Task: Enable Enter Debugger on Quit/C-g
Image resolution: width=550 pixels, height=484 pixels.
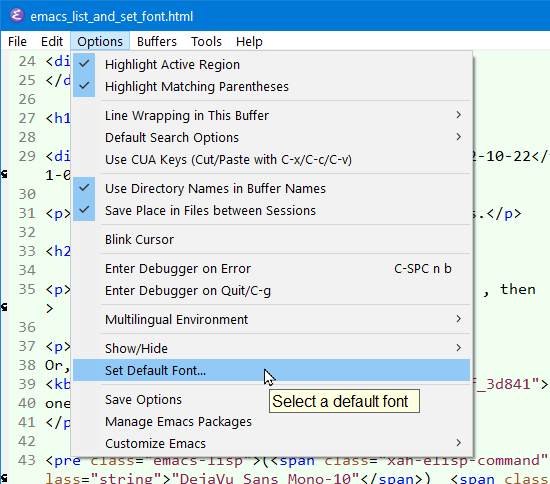Action: click(x=271, y=291)
